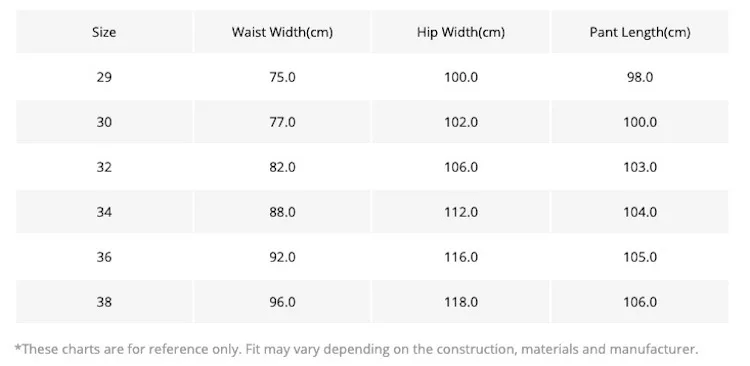The image size is (750, 366).
Task: Select the size 38 cell
Action: point(104,302)
